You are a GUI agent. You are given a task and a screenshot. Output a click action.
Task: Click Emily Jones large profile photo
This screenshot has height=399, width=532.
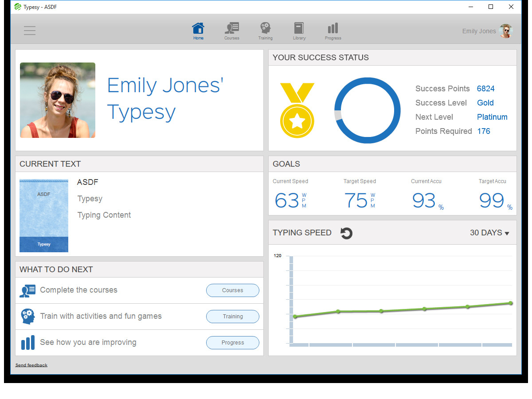(x=58, y=100)
